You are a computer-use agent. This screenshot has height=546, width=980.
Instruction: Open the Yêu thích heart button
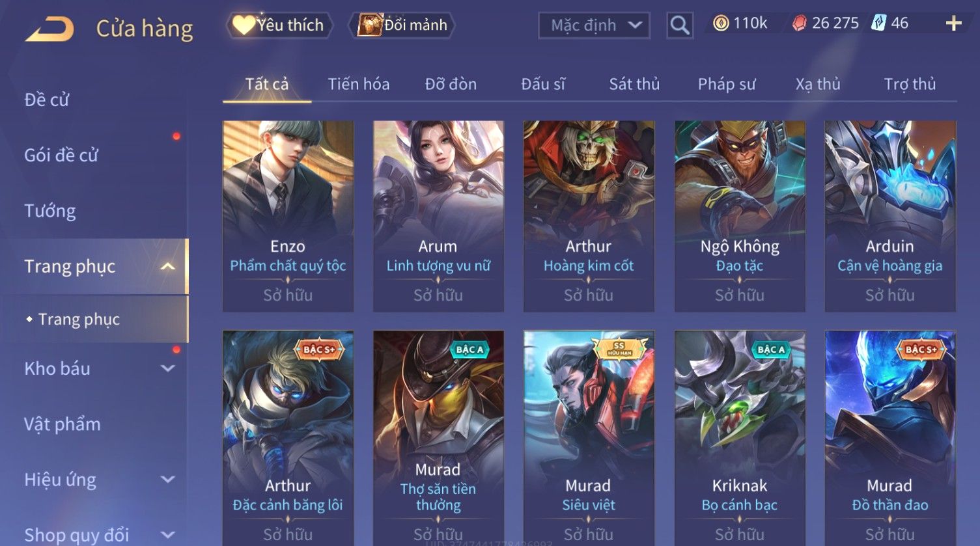279,25
